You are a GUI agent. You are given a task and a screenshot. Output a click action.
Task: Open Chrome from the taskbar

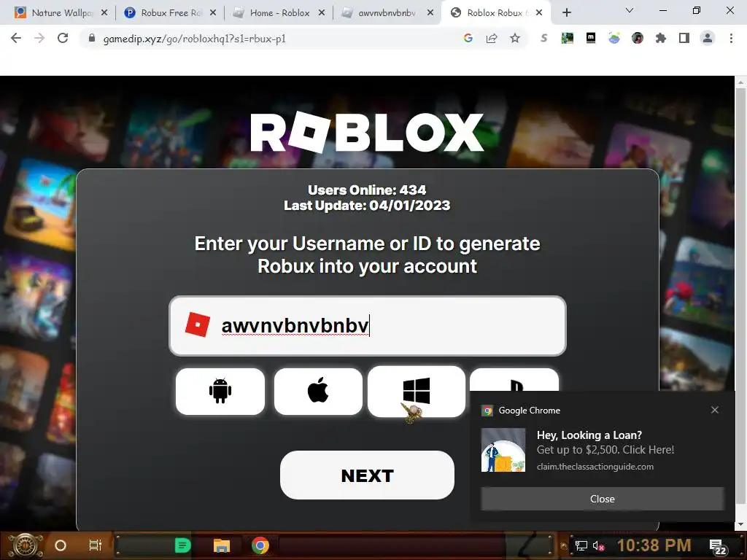coord(260,545)
